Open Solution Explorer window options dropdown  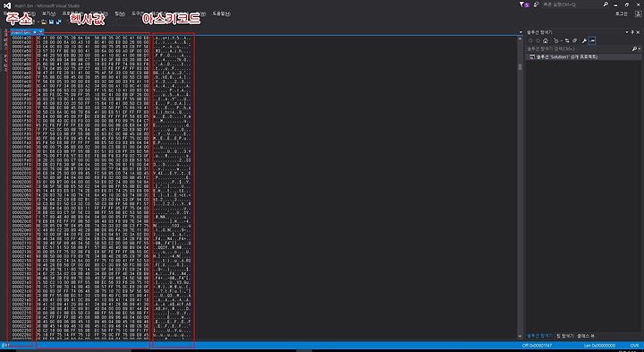(627, 32)
